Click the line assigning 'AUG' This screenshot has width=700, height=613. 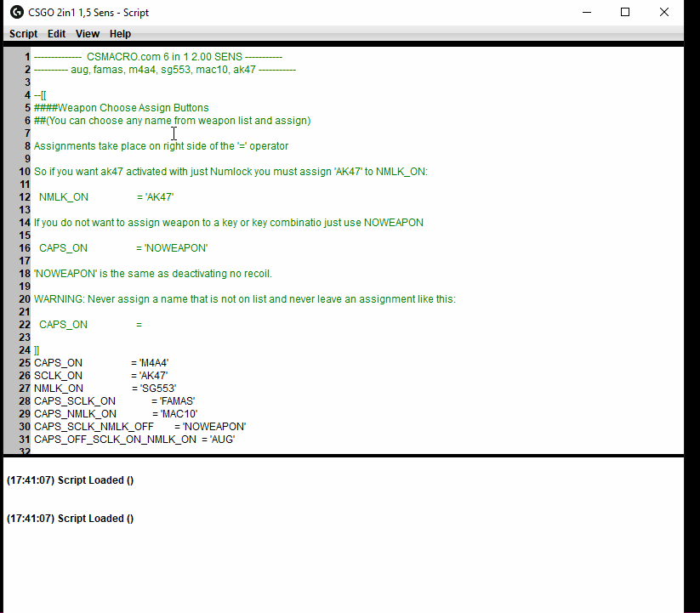(x=134, y=440)
